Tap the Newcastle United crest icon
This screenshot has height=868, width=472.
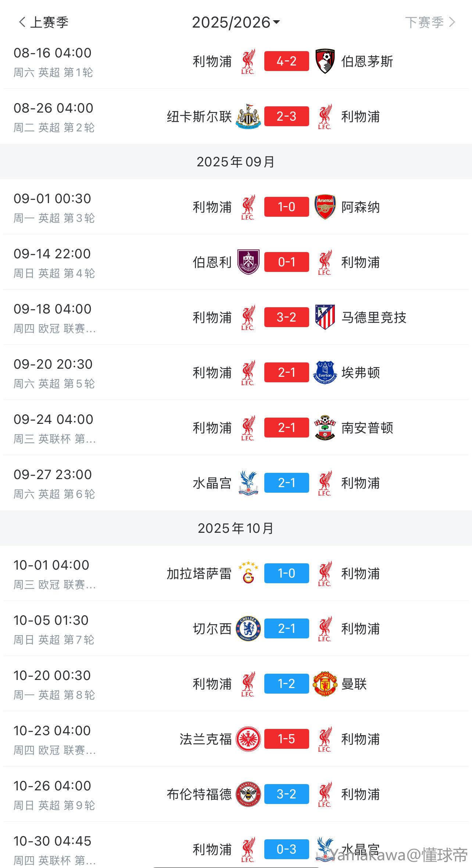click(x=248, y=116)
